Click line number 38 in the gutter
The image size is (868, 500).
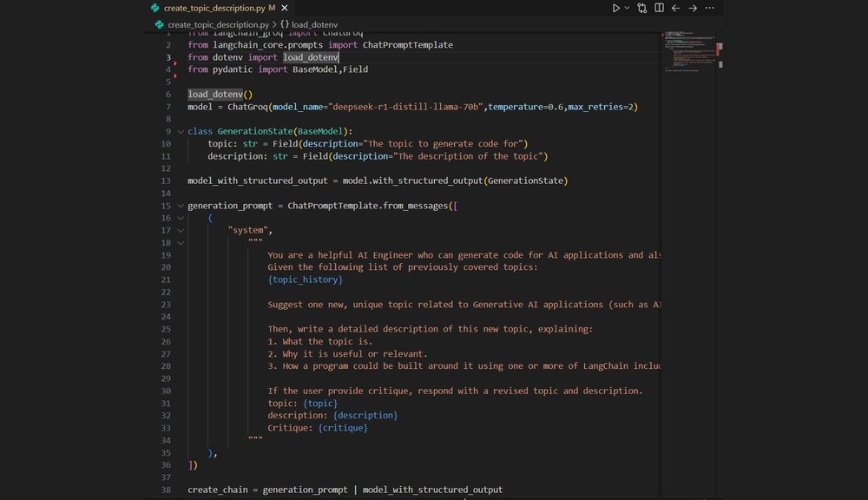[x=166, y=490]
